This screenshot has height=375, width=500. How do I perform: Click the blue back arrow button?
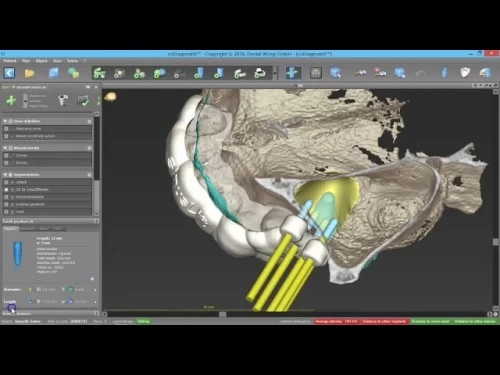[x=9, y=73]
